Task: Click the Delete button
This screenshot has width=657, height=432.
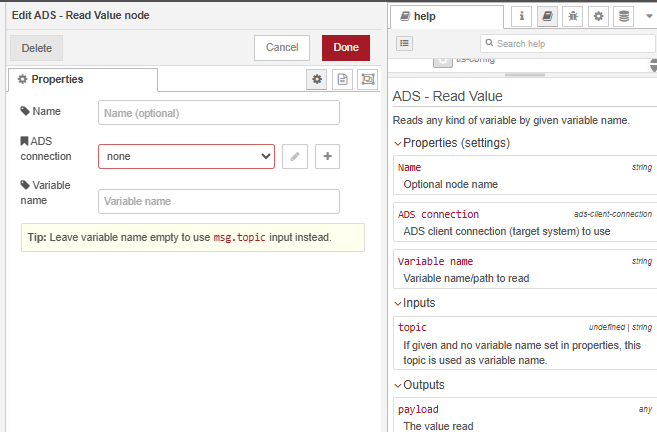Action: (36, 48)
